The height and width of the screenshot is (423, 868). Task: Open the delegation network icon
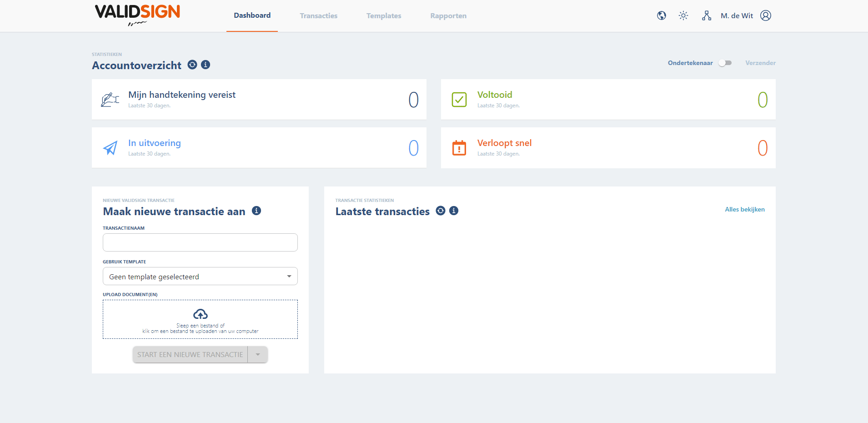707,15
